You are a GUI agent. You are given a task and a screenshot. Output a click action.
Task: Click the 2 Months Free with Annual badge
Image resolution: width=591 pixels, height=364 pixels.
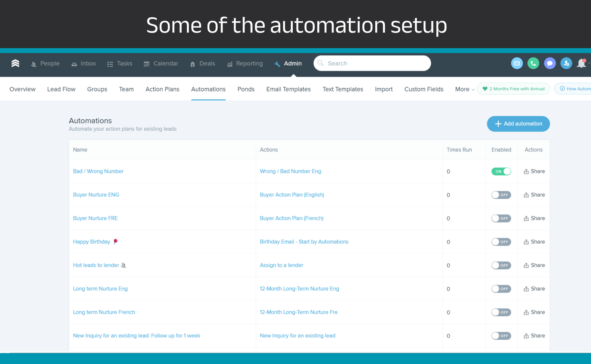click(513, 89)
